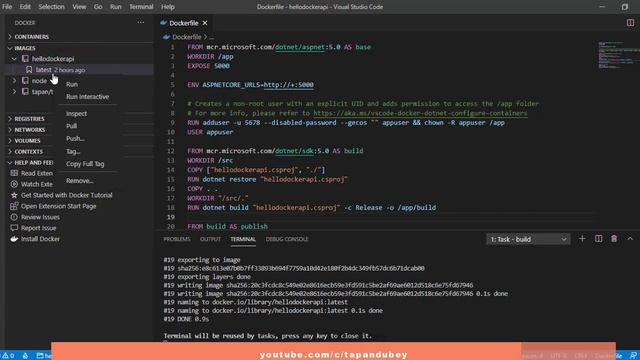Click the Watch Extension play icon

click(14, 184)
